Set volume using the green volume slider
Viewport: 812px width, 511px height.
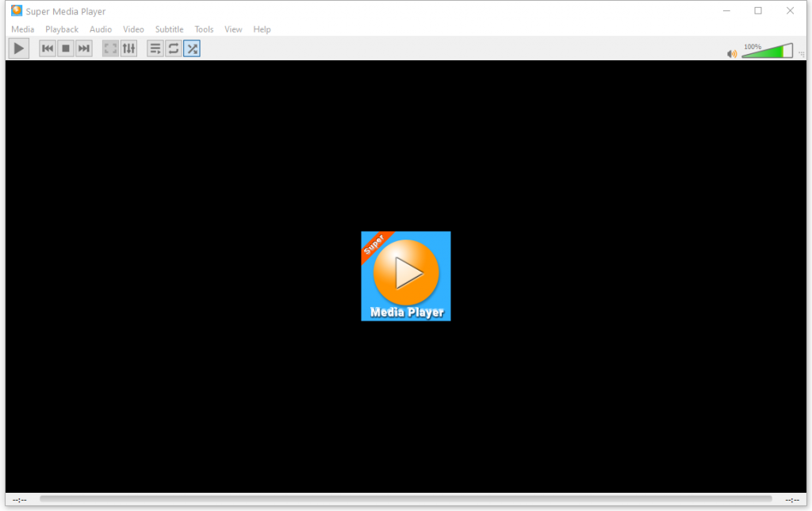coord(765,50)
